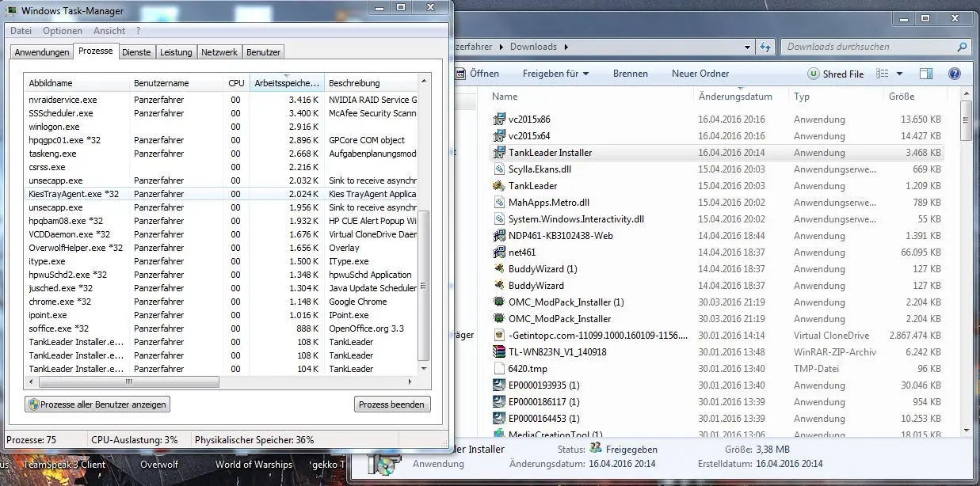Click TeamSpeak 3 Client desktop label
Screen dimensions: 980x486
63,465
